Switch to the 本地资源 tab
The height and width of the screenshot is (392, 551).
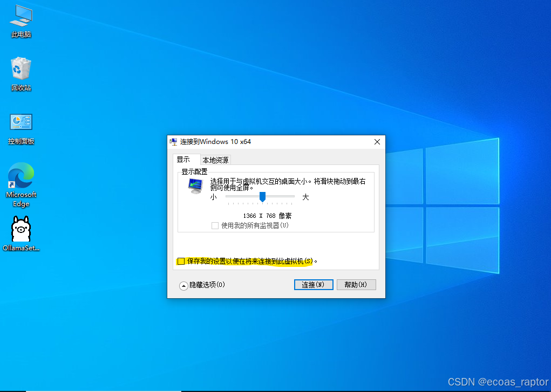pyautogui.click(x=215, y=160)
